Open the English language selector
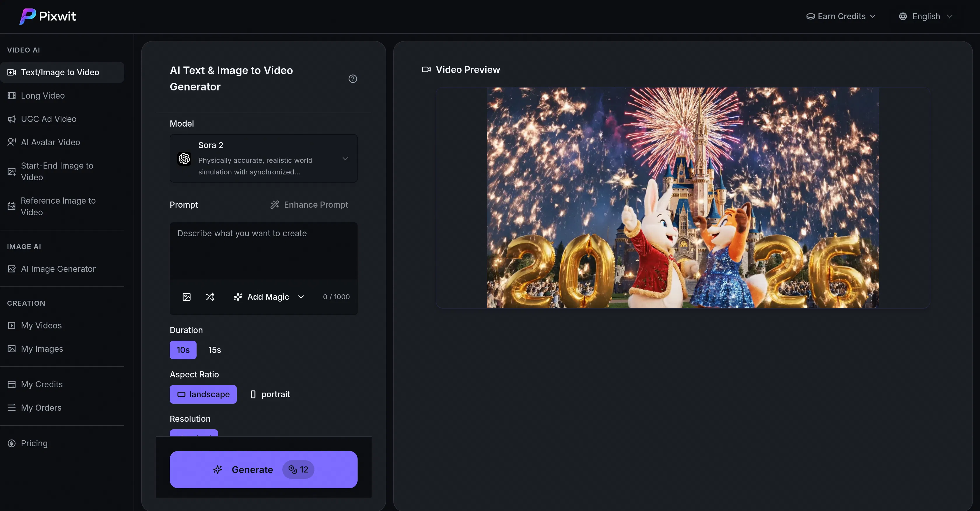 coord(925,16)
